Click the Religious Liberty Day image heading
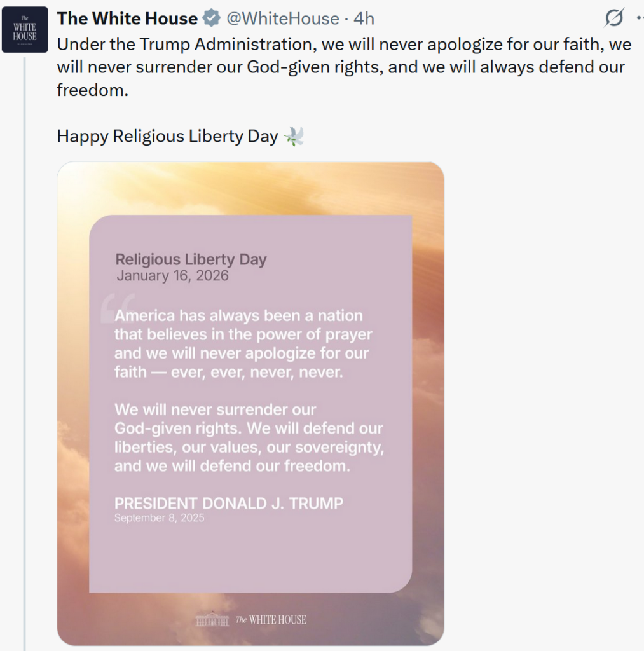 [191, 259]
